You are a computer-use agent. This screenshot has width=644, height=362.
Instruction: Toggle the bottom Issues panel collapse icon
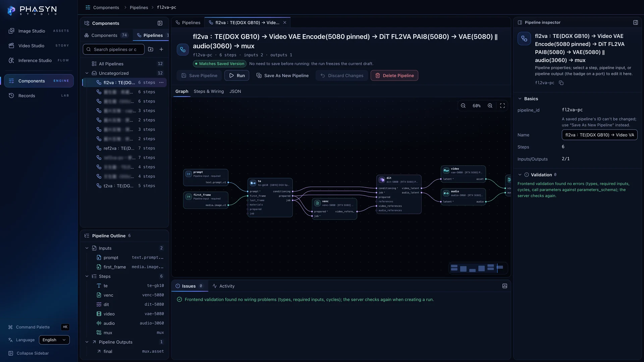coord(505,286)
